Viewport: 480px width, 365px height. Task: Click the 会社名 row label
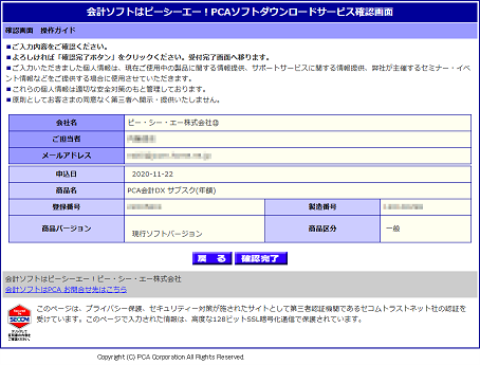click(x=66, y=123)
